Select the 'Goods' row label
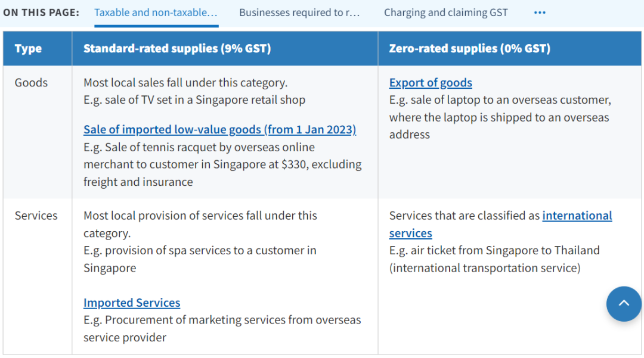Image resolution: width=644 pixels, height=358 pixels. [31, 83]
